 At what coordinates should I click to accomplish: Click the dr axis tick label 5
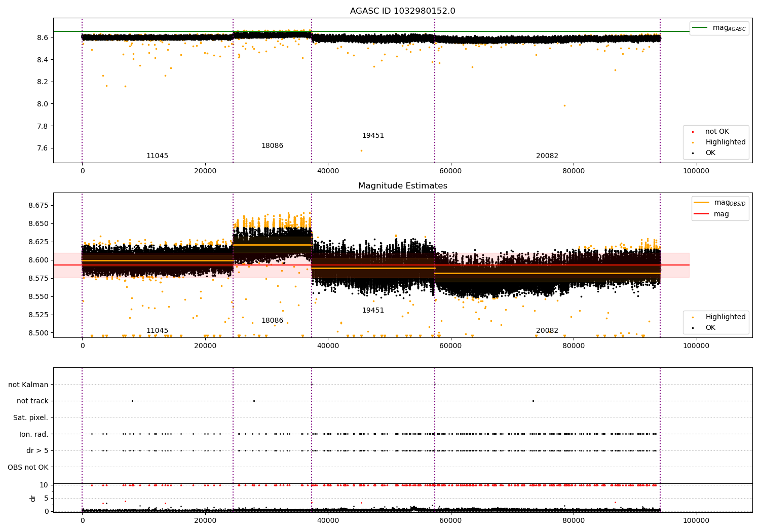point(46,499)
